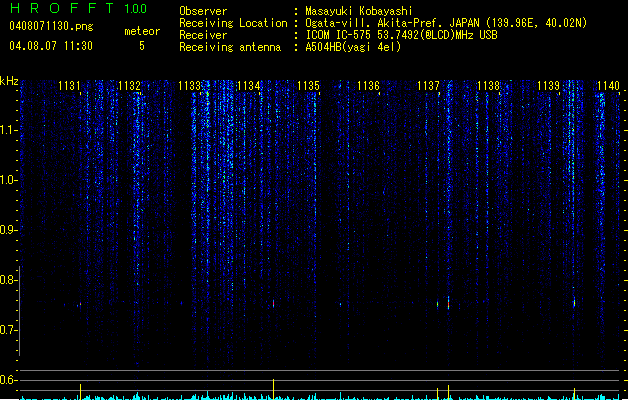
Task: Click the meteor echo between 1139 and 1140
Action: click(574, 302)
